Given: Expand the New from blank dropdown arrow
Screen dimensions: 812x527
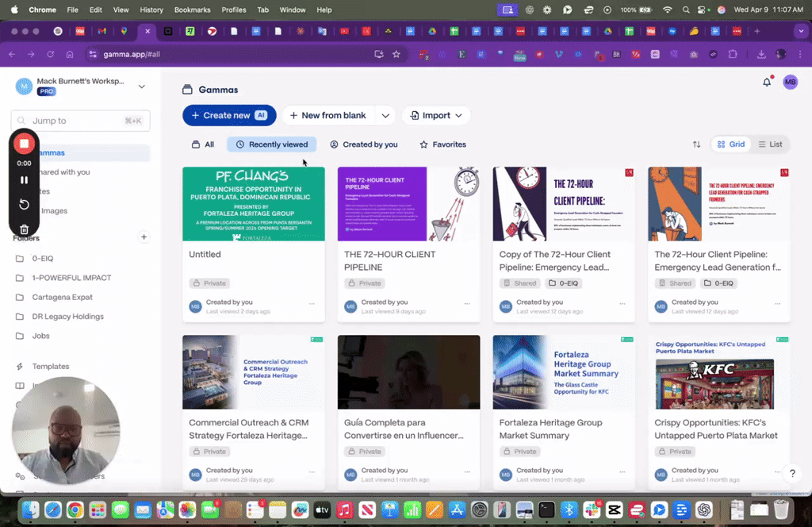Looking at the screenshot, I should point(385,116).
